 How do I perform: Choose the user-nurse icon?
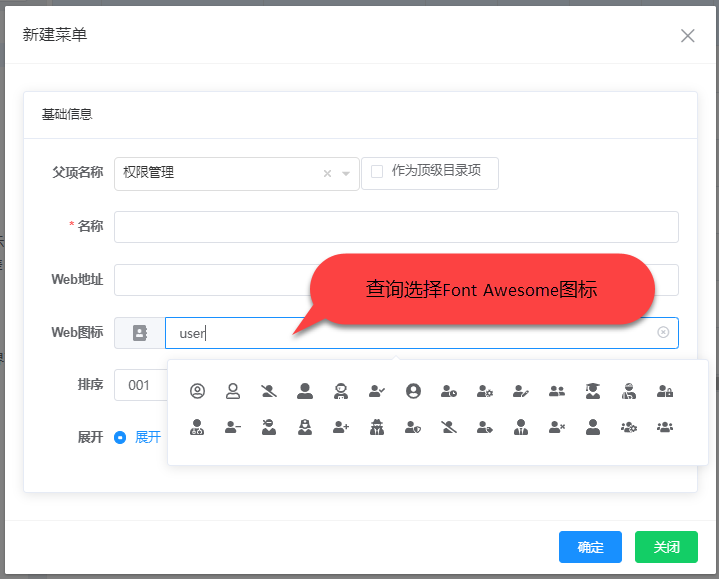click(305, 427)
